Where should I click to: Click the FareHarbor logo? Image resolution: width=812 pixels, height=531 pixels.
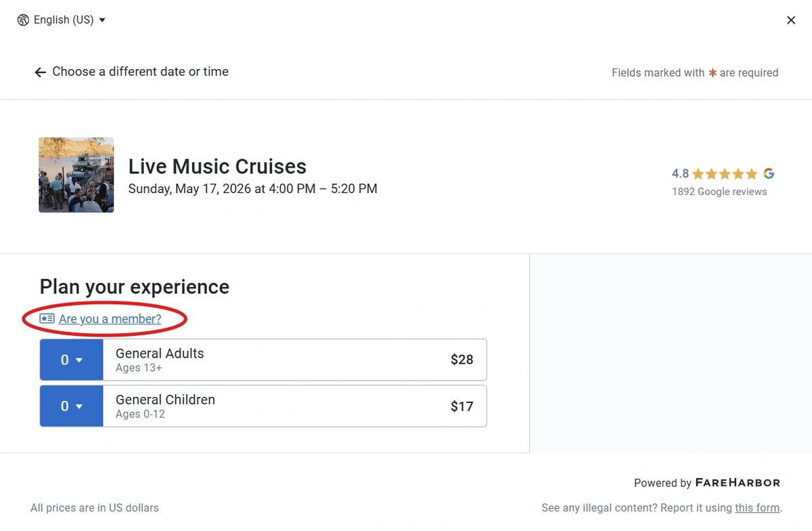(x=738, y=483)
